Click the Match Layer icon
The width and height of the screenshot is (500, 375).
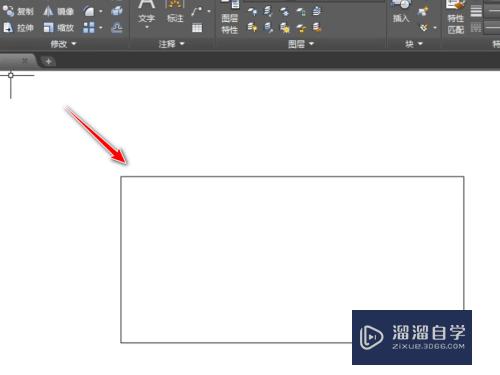[x=317, y=28]
